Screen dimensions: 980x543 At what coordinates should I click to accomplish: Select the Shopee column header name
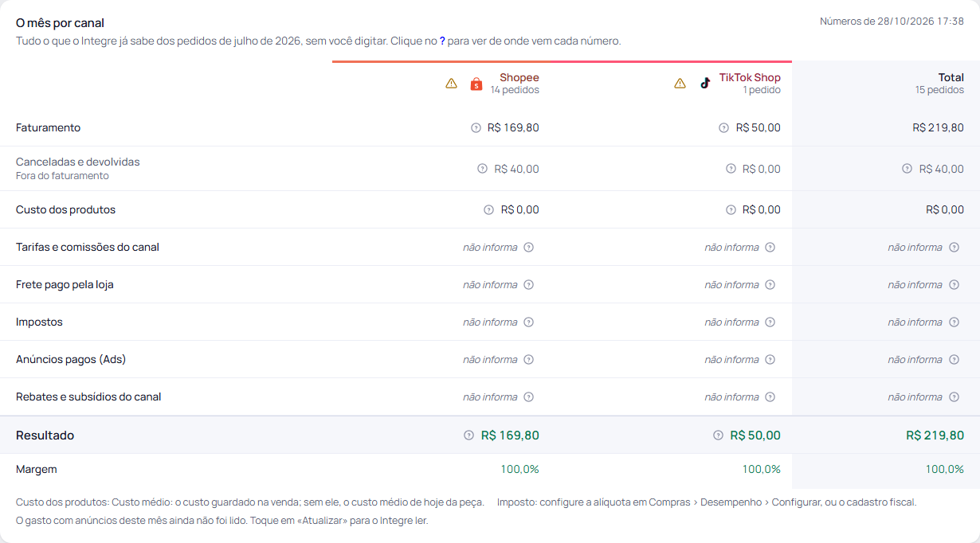point(519,77)
